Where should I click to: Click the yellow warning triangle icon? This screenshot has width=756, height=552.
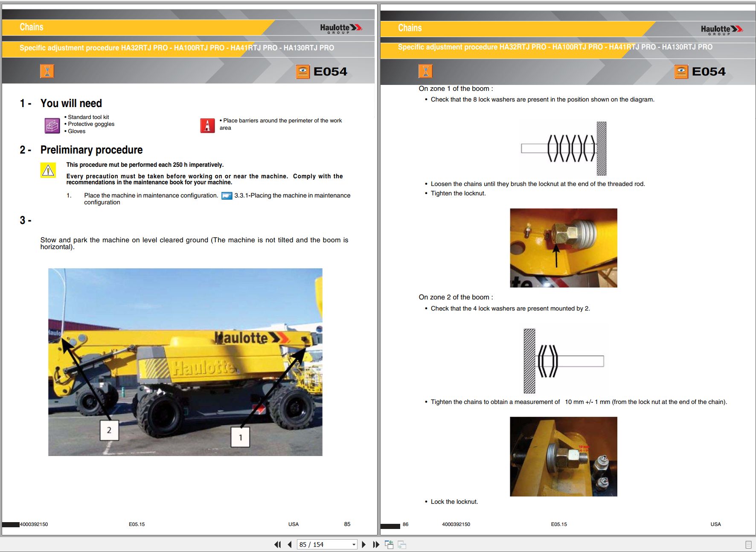pyautogui.click(x=48, y=170)
